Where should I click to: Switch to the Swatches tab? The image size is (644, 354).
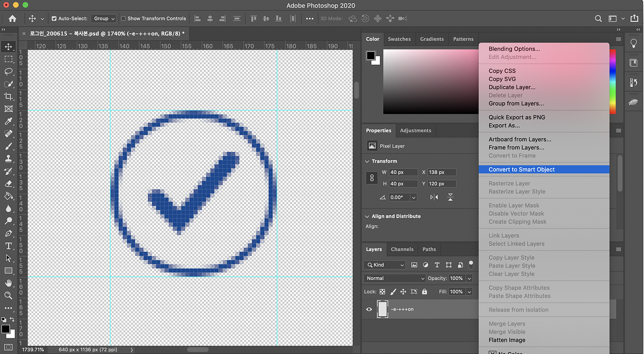pyautogui.click(x=399, y=39)
